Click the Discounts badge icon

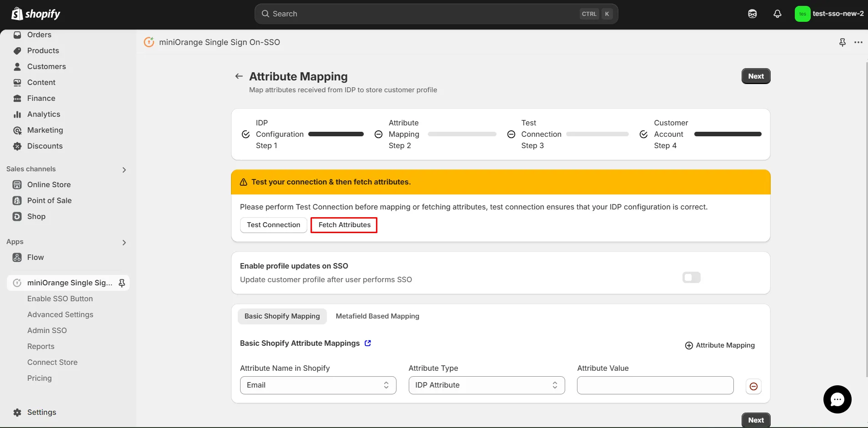click(17, 146)
